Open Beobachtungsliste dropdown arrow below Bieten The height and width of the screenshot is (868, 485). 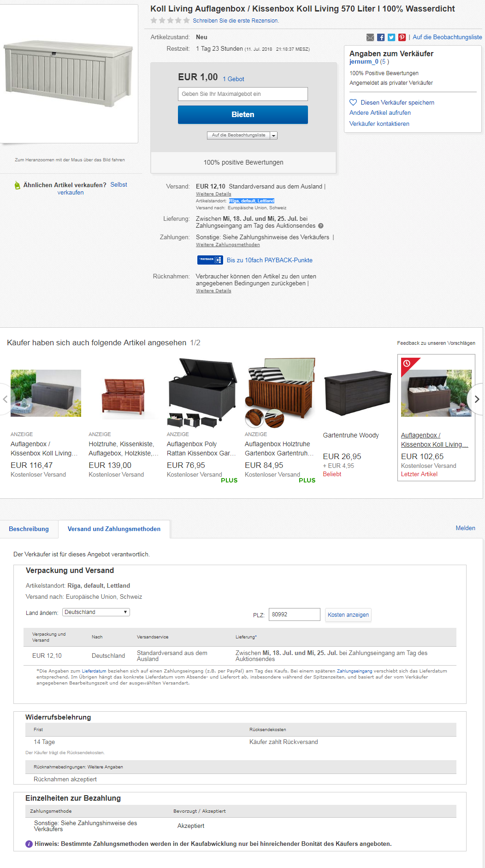[274, 136]
